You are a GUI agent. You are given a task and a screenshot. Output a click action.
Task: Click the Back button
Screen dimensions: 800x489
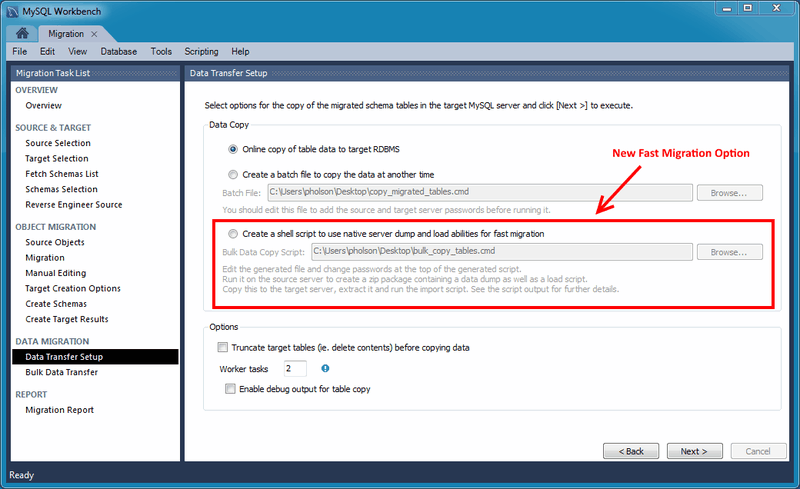click(631, 451)
